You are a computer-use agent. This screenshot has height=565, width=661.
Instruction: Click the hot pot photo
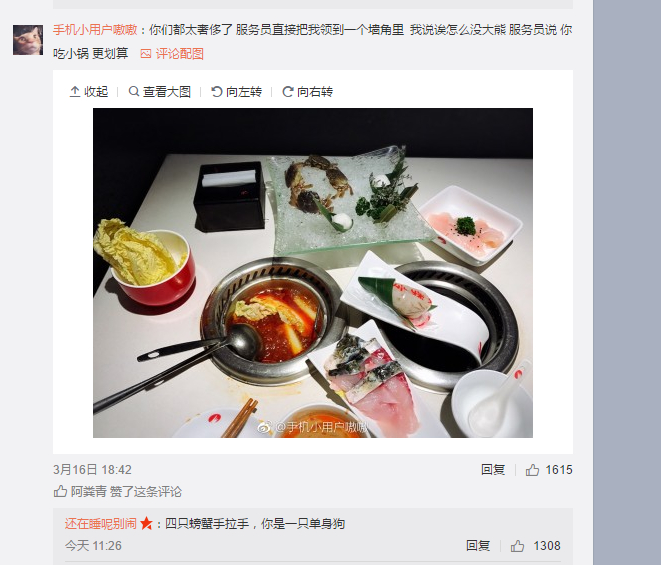point(313,273)
